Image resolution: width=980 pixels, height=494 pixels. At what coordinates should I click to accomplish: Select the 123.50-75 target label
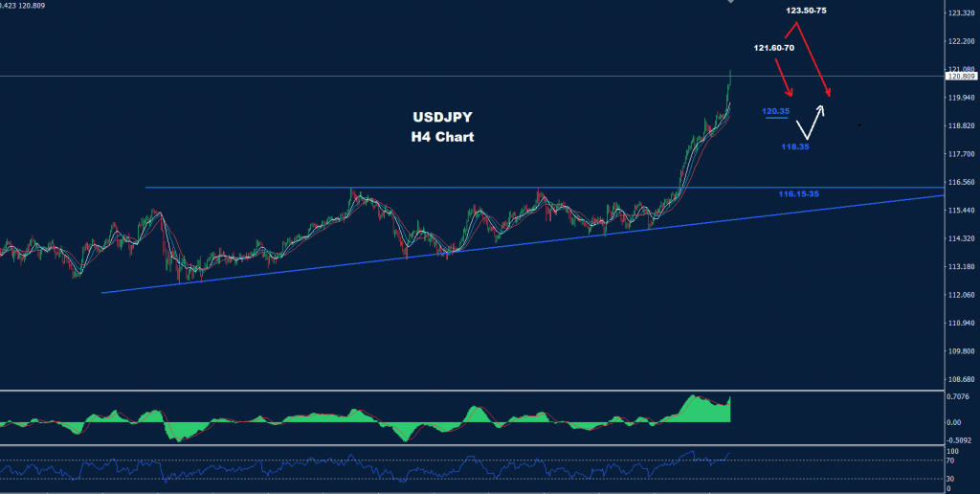(806, 11)
